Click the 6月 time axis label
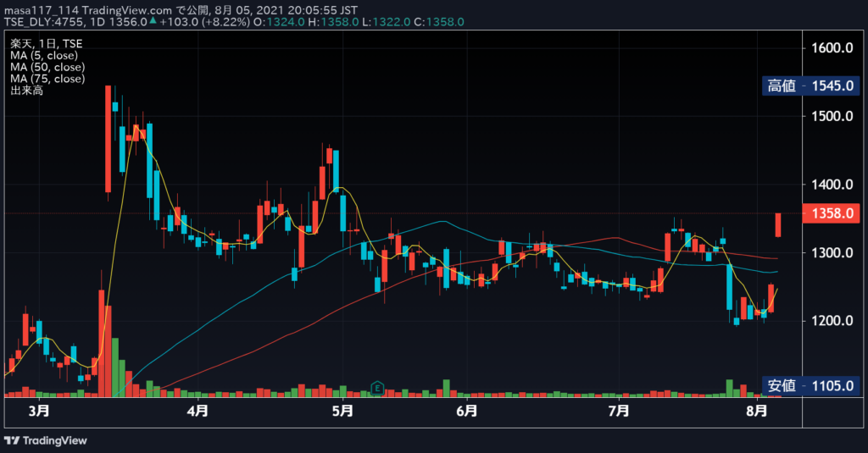The image size is (868, 453). pos(467,411)
